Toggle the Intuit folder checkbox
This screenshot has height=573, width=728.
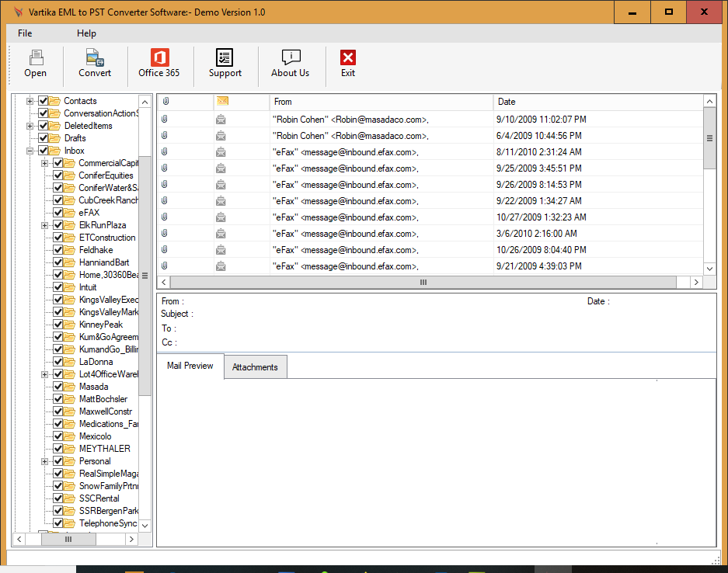(58, 287)
